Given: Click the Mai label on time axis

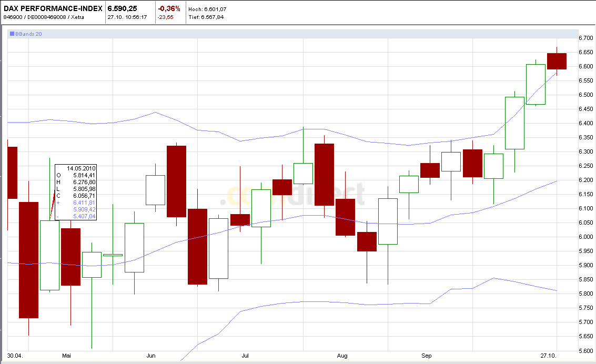Looking at the screenshot, I should (66, 356).
